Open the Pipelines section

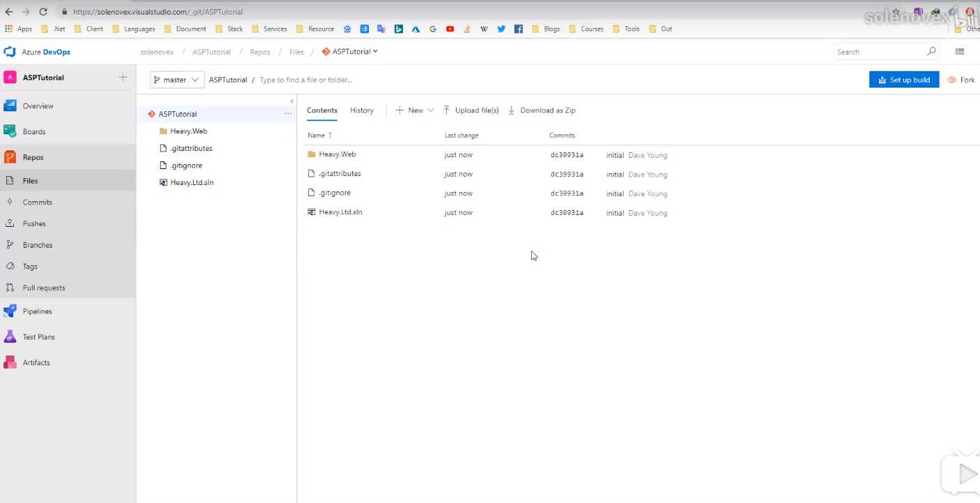(x=37, y=312)
